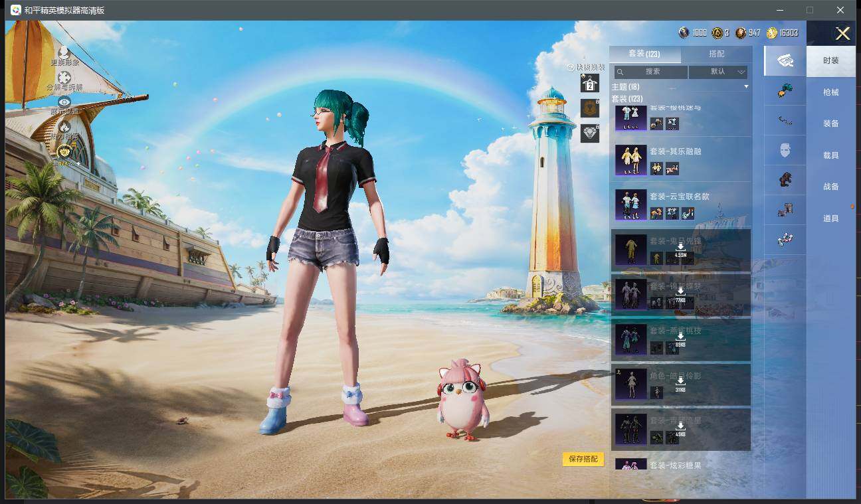Open the gold crest badge icon

(64, 152)
